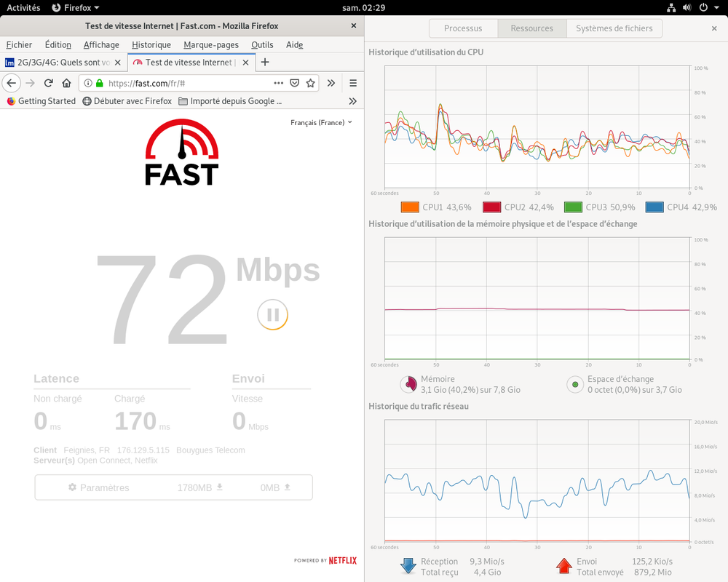Click the client IP 176.129.5.115
The image size is (728, 582).
tap(143, 450)
